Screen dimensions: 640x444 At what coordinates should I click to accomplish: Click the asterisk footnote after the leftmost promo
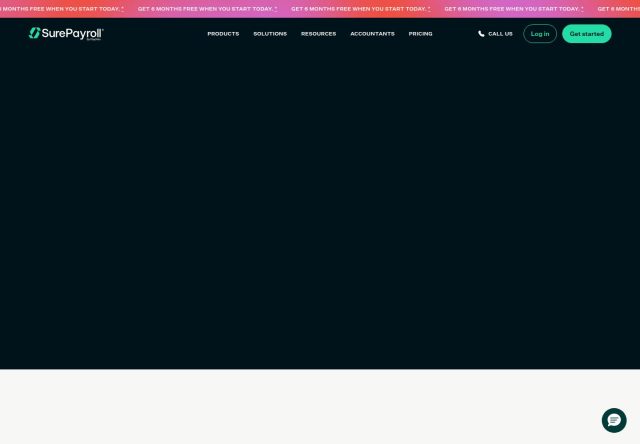coord(122,9)
